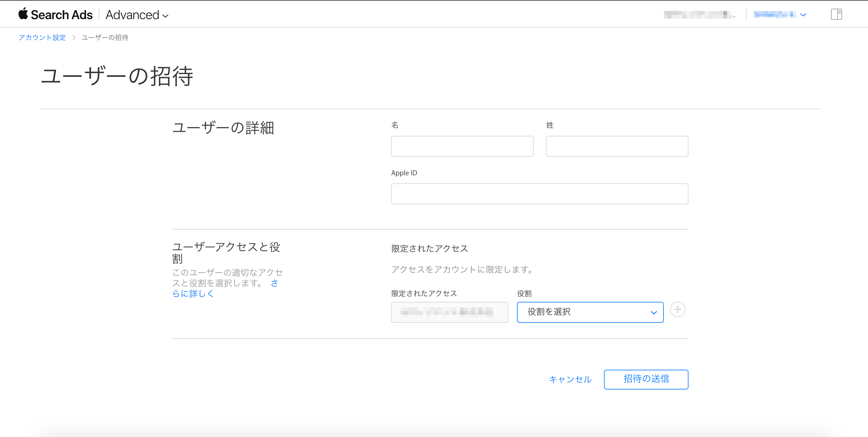
Task: Click the Search Ads logo text
Action: tap(62, 15)
